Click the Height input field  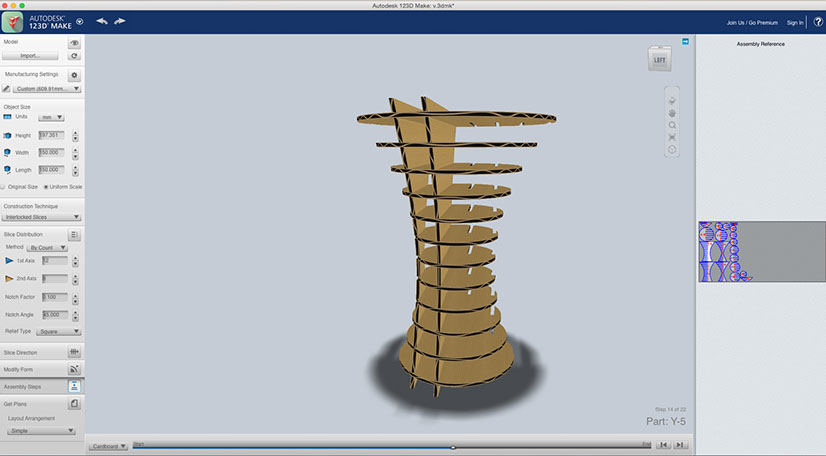[x=52, y=135]
